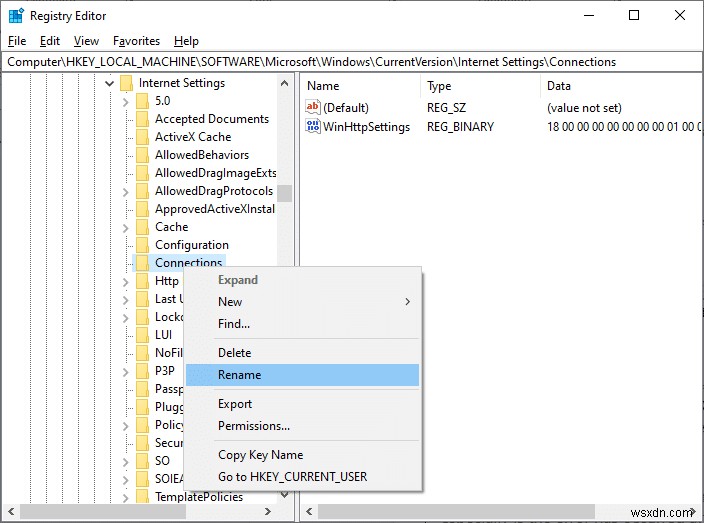The height and width of the screenshot is (523, 704).
Task: Click the Http folder icon
Action: tap(142, 281)
